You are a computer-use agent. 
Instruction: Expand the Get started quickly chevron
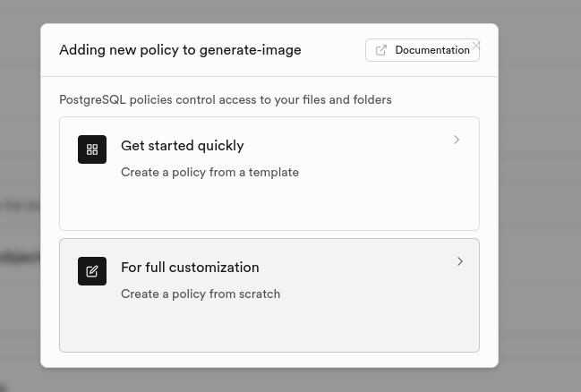[457, 140]
